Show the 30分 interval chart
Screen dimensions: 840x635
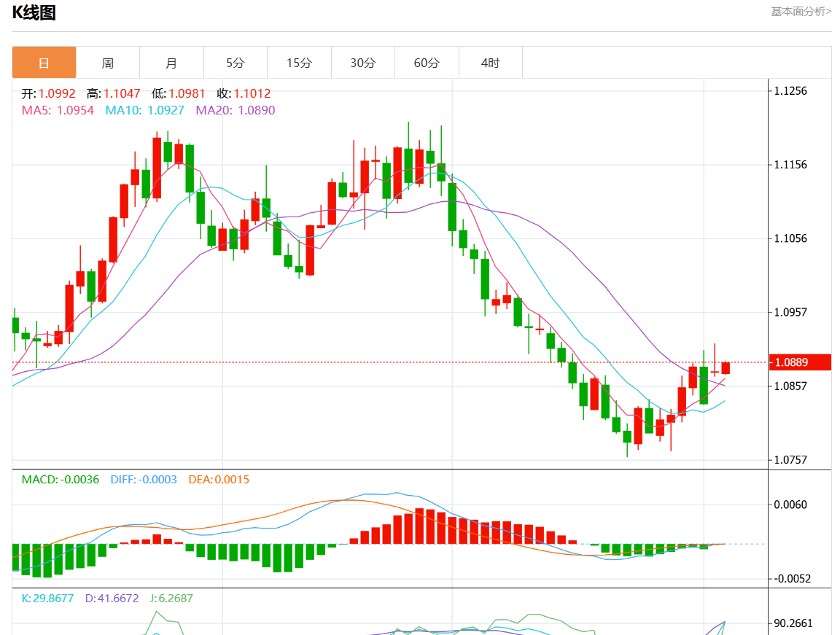pos(362,63)
